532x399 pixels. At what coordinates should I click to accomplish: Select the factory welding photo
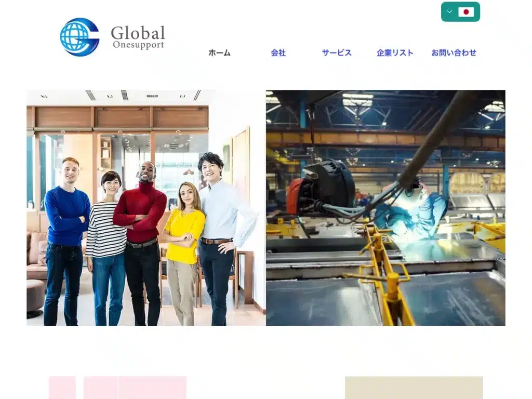point(386,208)
